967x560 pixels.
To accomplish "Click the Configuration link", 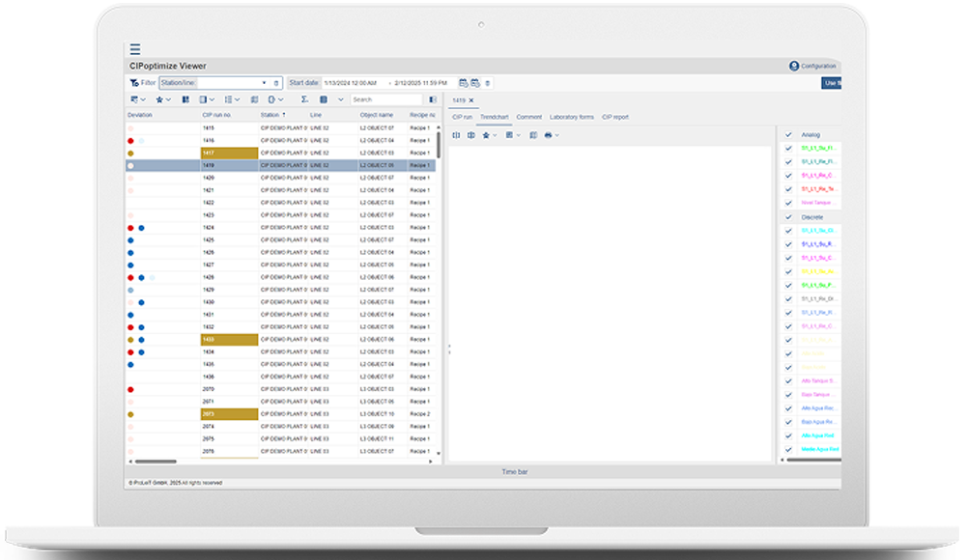I will click(x=818, y=66).
